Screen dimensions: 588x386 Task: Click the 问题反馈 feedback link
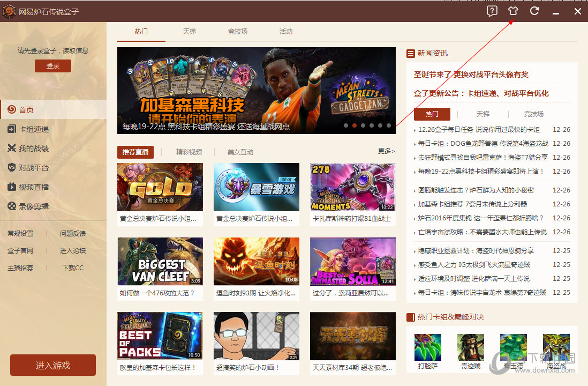(72, 233)
